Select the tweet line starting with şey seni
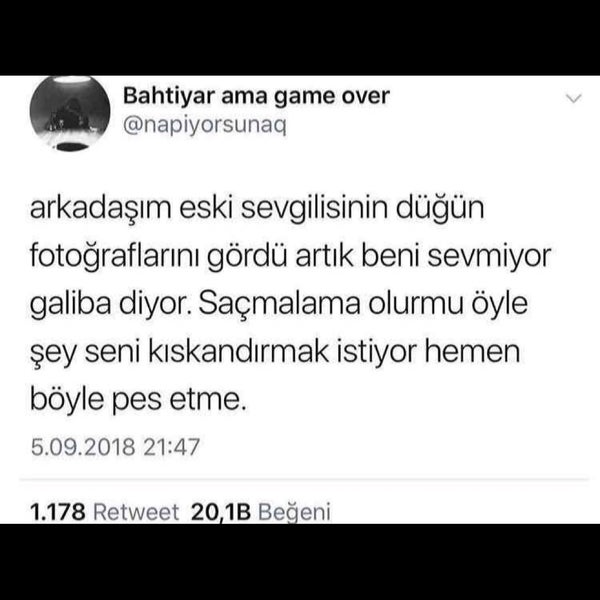 (275, 353)
